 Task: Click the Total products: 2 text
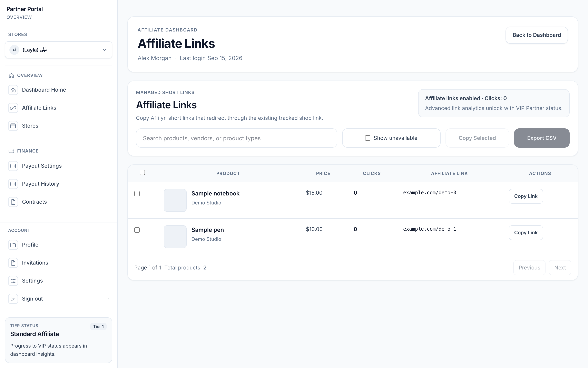click(x=185, y=268)
